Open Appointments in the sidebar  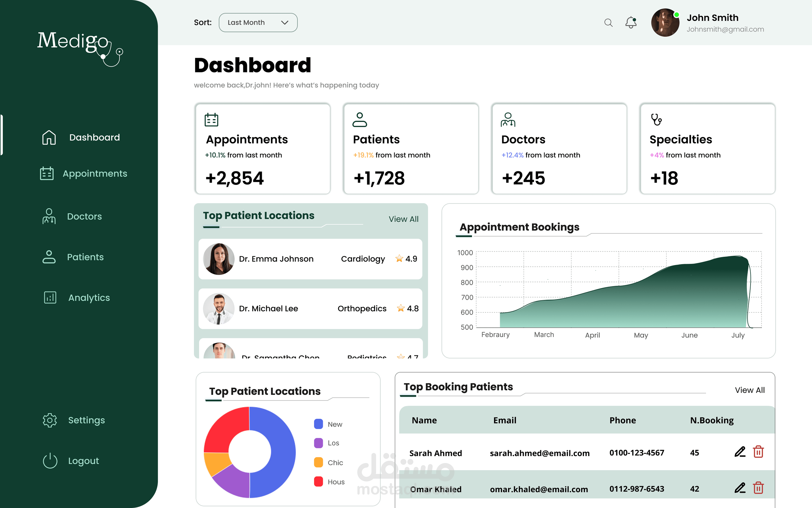coord(95,173)
